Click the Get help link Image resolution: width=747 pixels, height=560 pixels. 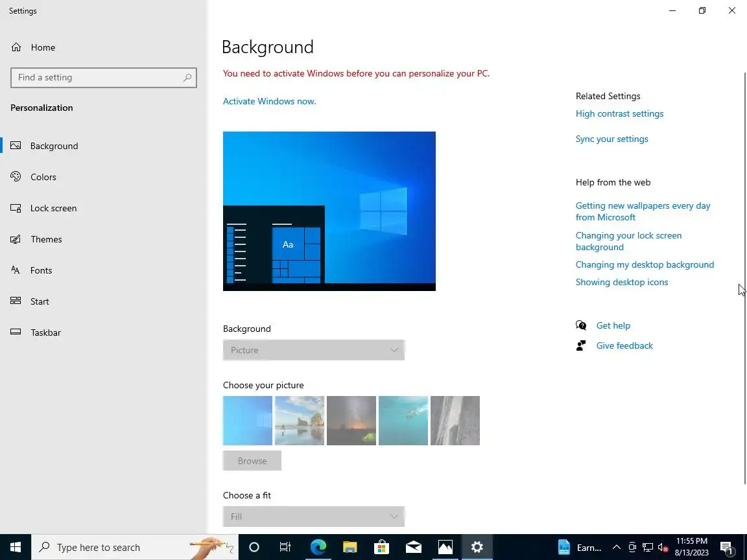click(613, 325)
